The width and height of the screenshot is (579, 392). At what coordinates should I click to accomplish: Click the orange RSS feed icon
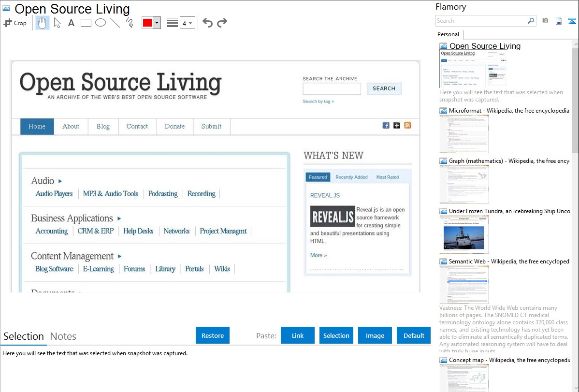[x=407, y=125]
